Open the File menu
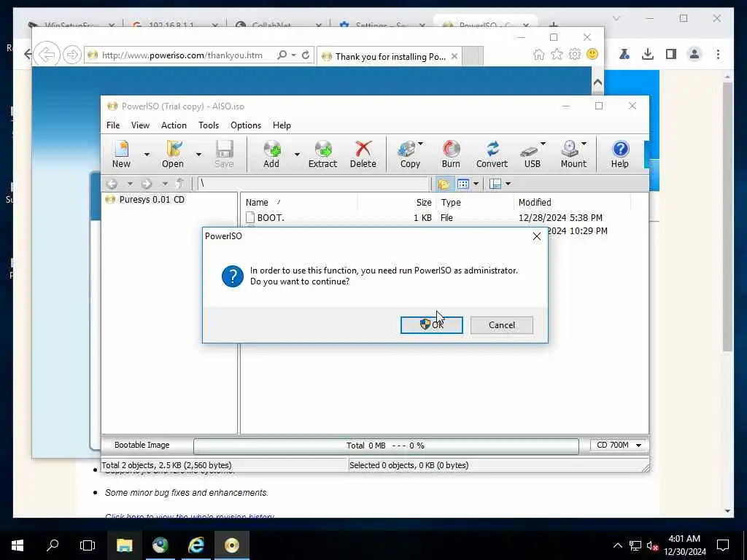This screenshot has height=560, width=747. (113, 125)
